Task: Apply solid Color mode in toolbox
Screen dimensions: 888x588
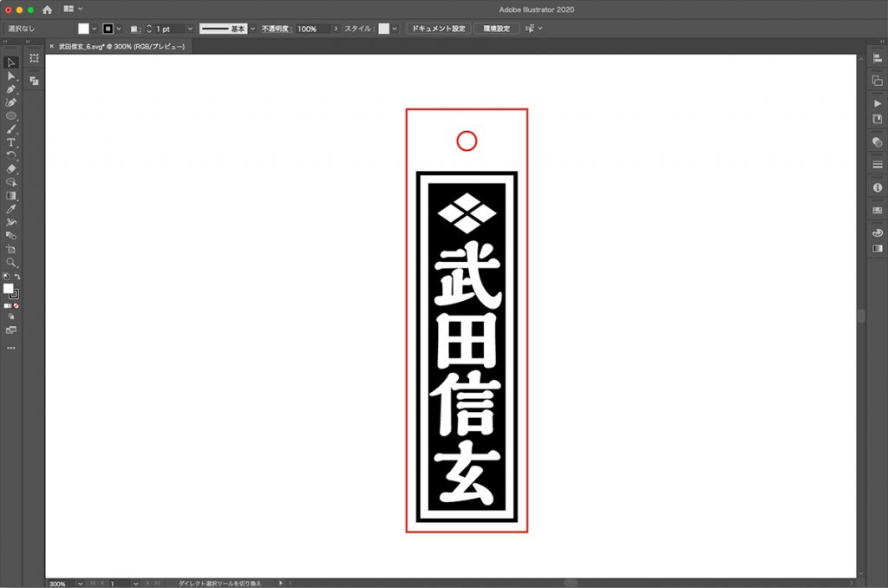Action: [x=7, y=306]
